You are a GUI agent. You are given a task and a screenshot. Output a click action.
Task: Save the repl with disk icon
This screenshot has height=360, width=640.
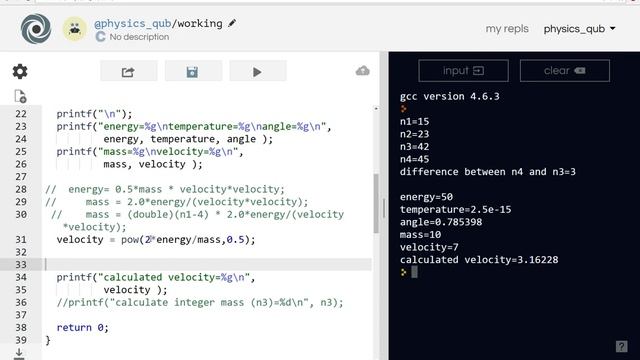click(x=193, y=71)
